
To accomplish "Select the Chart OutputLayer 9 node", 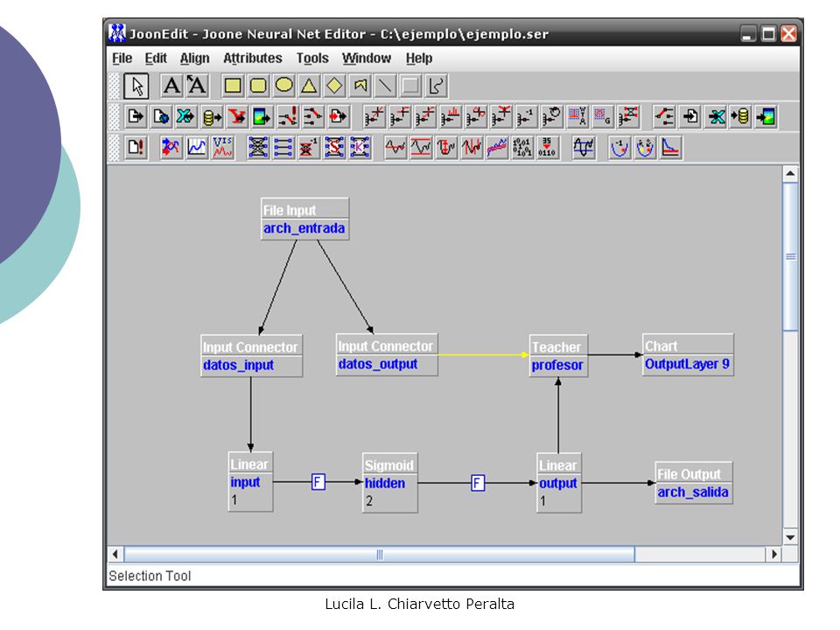I will pyautogui.click(x=688, y=354).
